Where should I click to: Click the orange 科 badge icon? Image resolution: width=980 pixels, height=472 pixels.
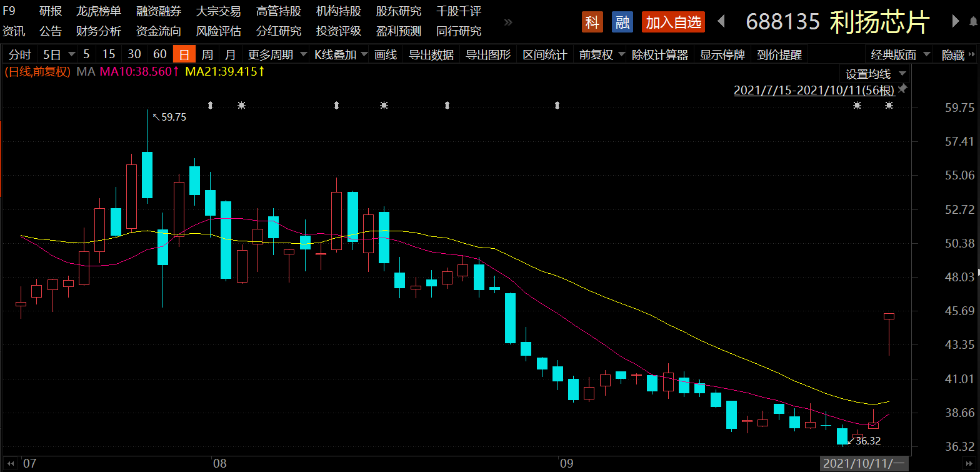point(592,22)
